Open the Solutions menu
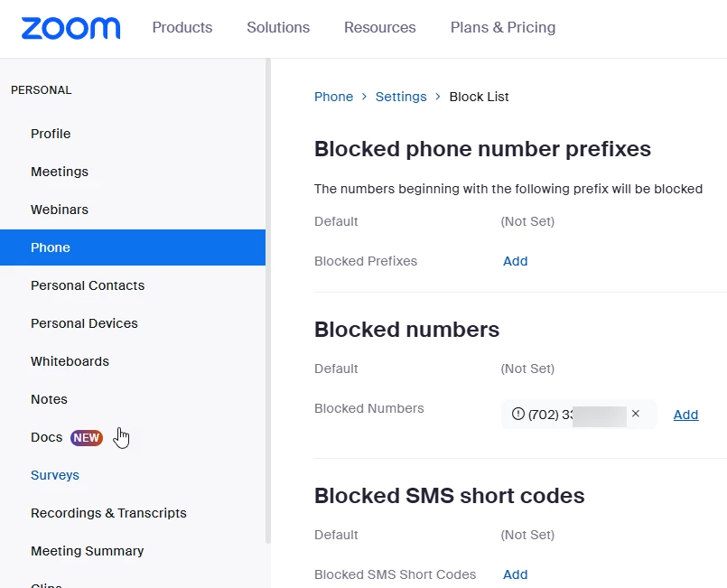 (x=278, y=27)
